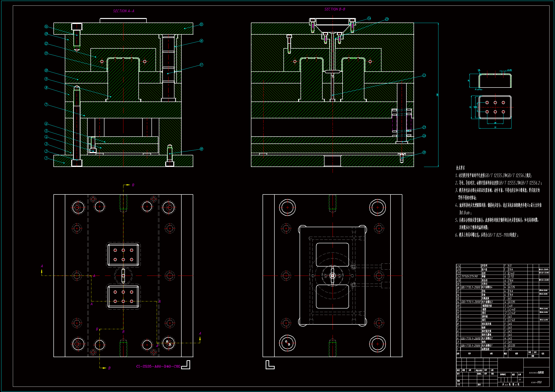
Task: Click row 1 动模座板 in the parts list
Action: (485, 349)
